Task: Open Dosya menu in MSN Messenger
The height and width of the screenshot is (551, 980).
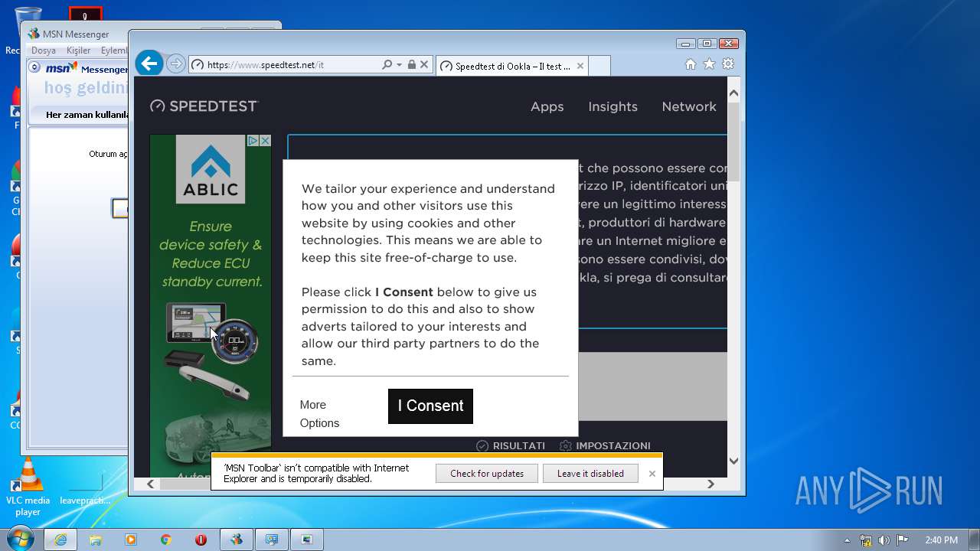Action: tap(44, 51)
